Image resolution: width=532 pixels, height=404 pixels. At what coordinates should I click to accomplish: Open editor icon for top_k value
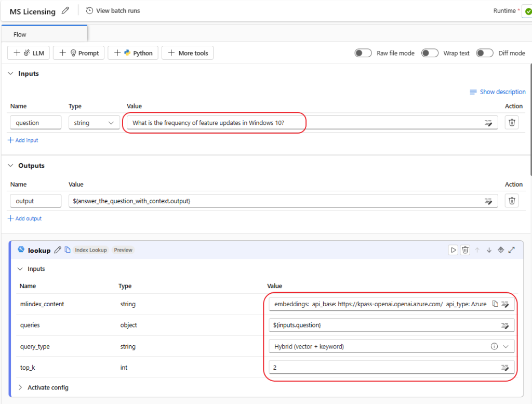tap(505, 368)
